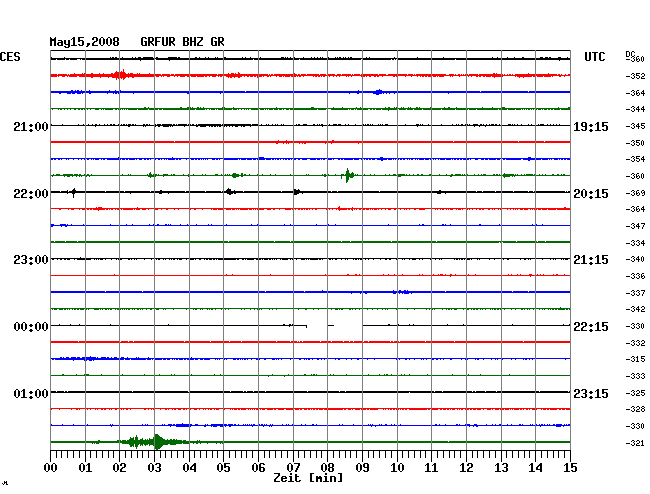
Task: Click the green spike on the -360 trace near minute 08
Action: (x=347, y=176)
